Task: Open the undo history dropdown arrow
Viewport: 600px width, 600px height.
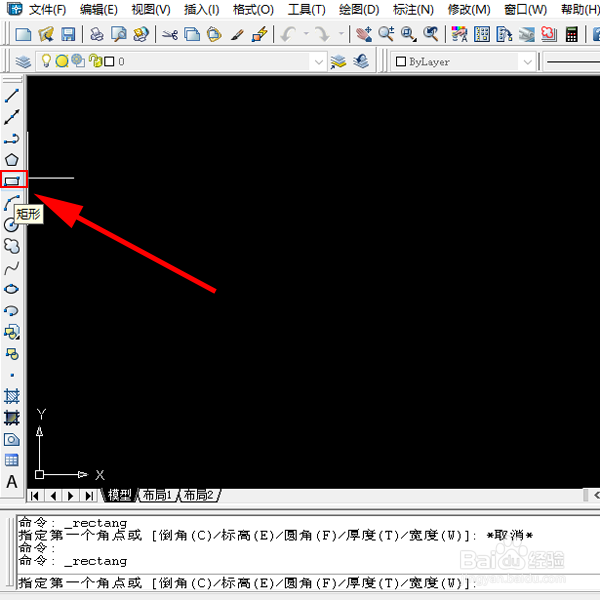Action: tap(306, 34)
